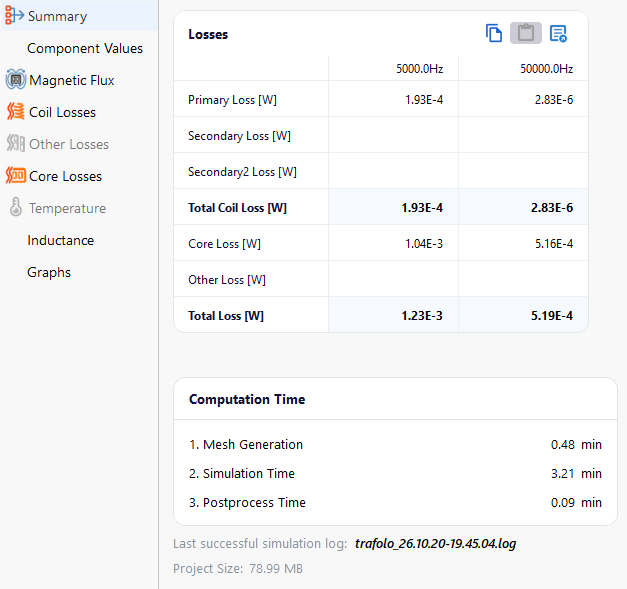Open the Component Values section
Screen dimensions: 627x589
pos(85,48)
